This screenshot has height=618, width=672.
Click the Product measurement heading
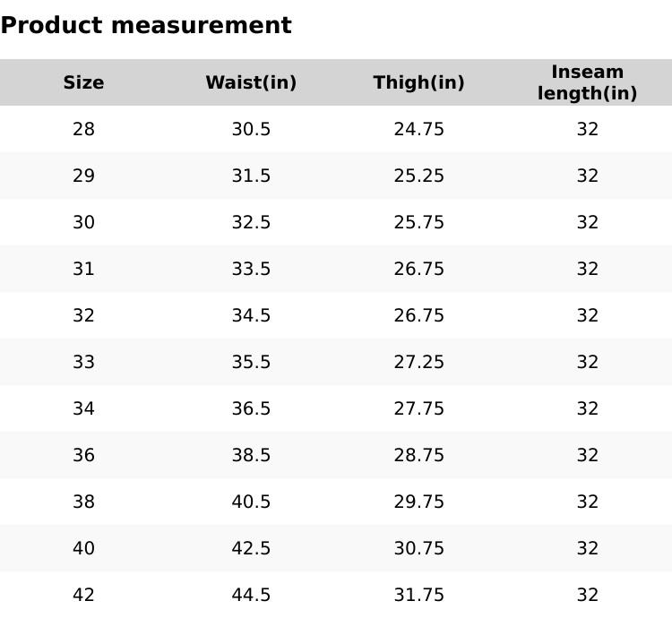[146, 25]
